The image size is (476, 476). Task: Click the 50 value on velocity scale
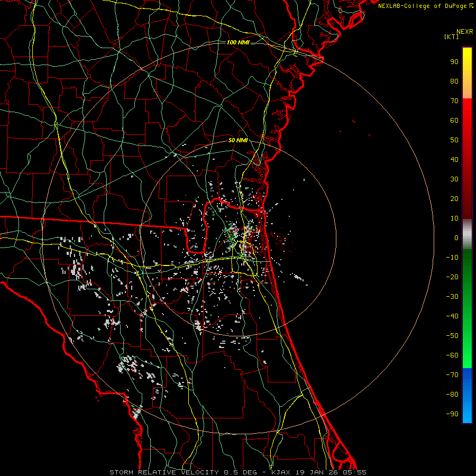click(x=454, y=140)
